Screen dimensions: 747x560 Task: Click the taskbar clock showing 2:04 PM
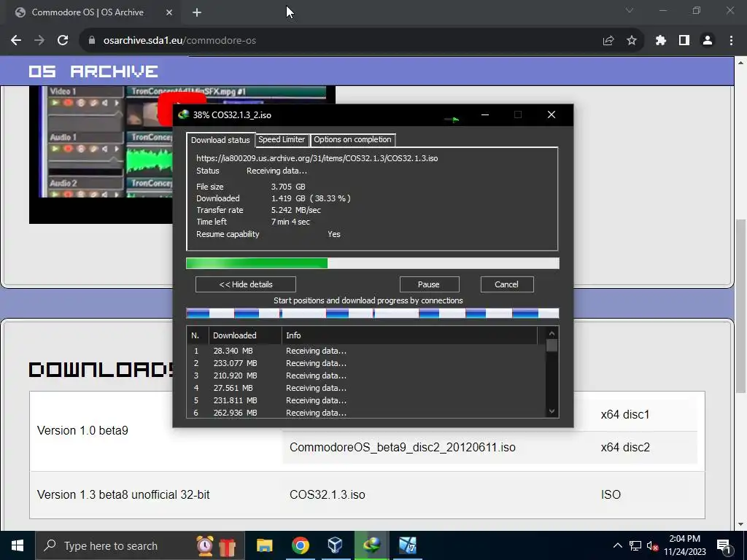[684, 545]
